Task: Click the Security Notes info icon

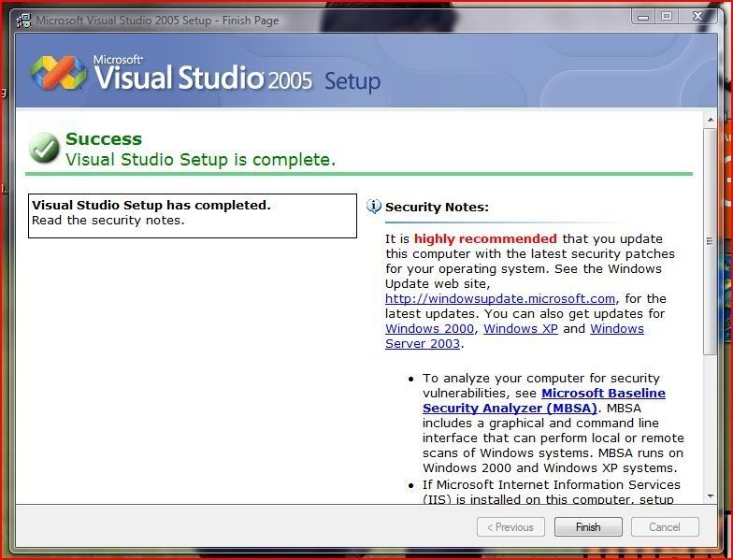Action: [374, 206]
